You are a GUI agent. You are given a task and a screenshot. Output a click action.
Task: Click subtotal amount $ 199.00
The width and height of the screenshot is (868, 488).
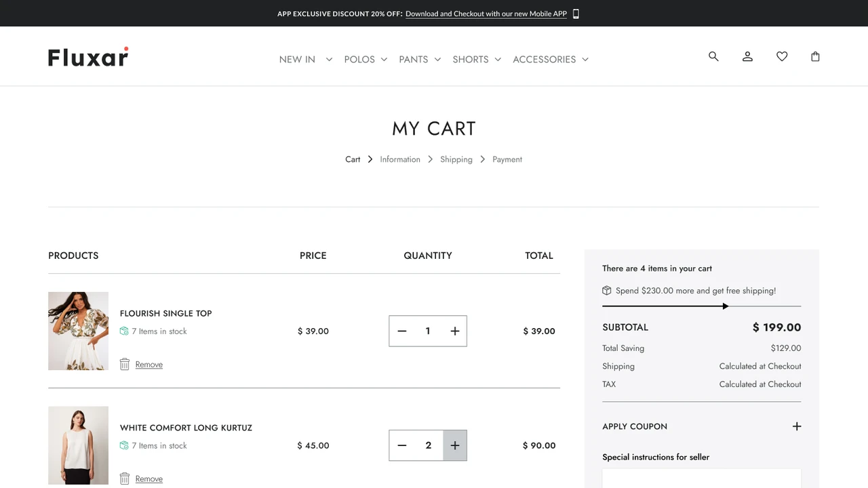pyautogui.click(x=776, y=327)
